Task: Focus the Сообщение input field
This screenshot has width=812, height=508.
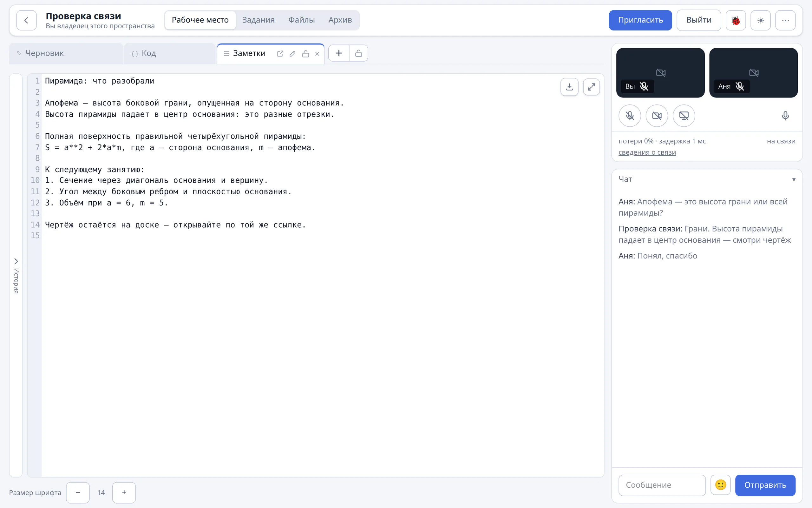Action: pos(662,485)
